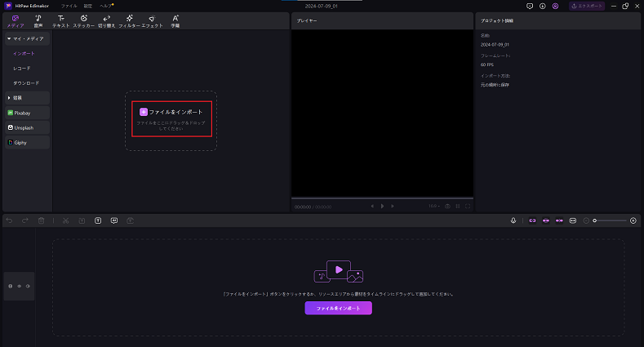Image resolution: width=644 pixels, height=347 pixels.
Task: Toggle the third purple timeline icon
Action: (559, 221)
